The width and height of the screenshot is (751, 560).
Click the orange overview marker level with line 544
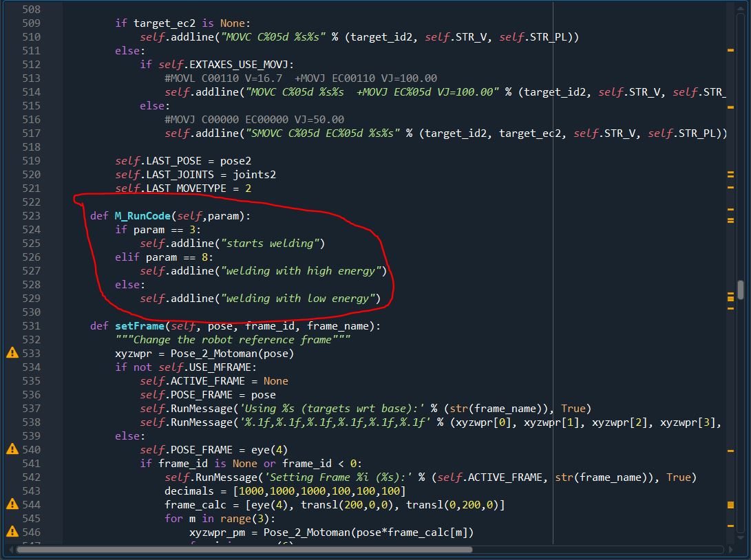coord(730,505)
